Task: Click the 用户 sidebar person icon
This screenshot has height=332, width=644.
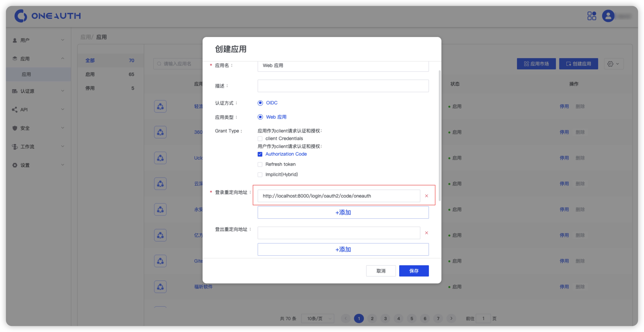Action: coord(15,40)
